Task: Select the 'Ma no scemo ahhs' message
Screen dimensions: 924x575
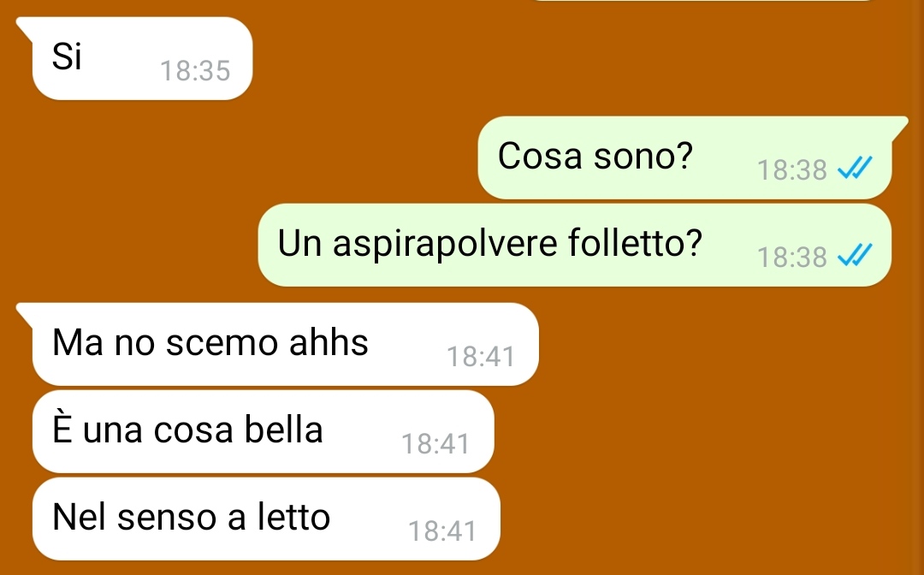Action: coord(285,344)
